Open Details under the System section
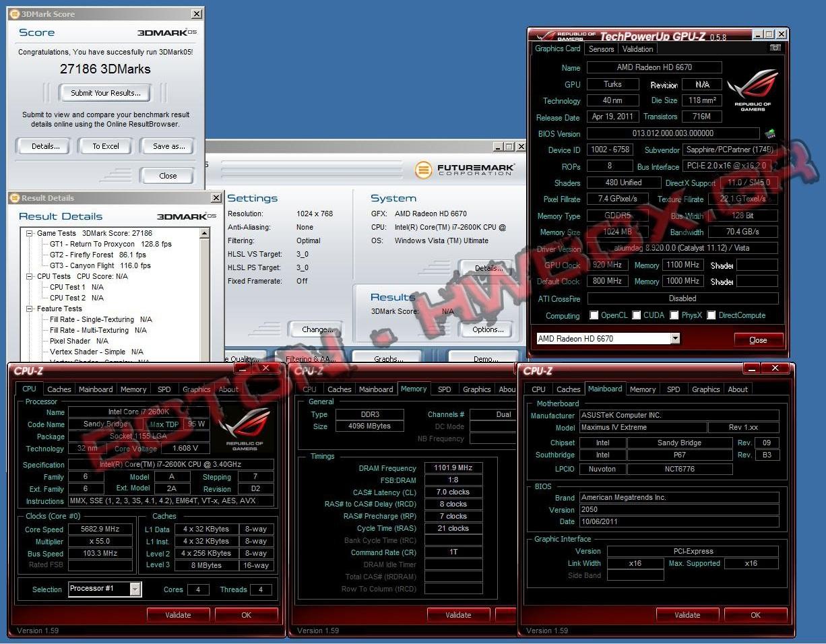This screenshot has width=826, height=644. [488, 268]
